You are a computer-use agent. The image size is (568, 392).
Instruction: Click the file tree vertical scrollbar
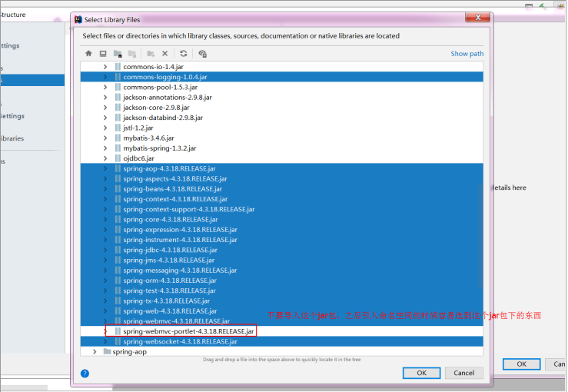click(x=480, y=235)
